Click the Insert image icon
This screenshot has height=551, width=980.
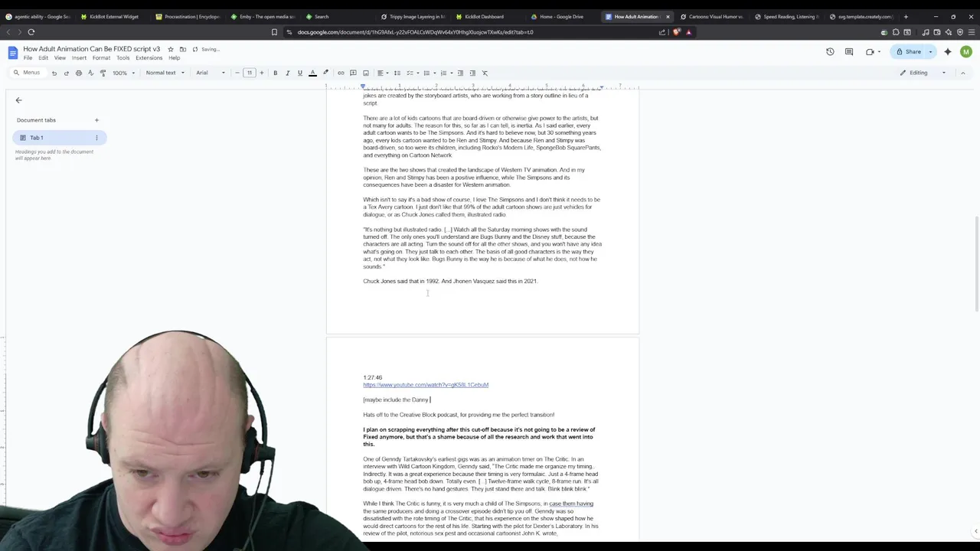click(x=365, y=73)
